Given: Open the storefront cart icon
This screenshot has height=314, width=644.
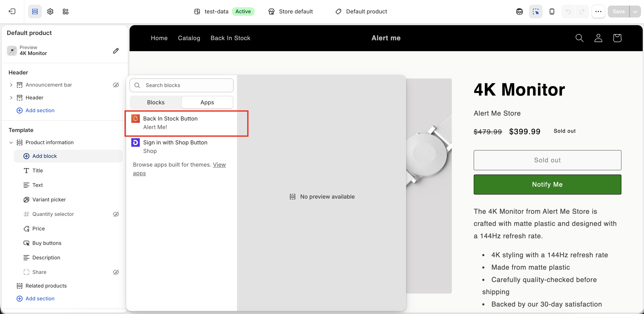Looking at the screenshot, I should (617, 38).
